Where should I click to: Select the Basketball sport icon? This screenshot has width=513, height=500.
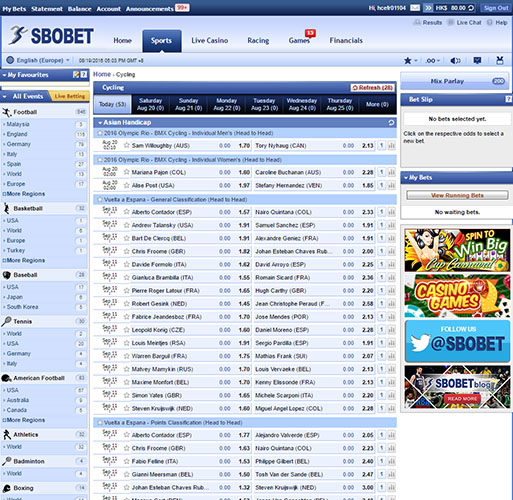(x=6, y=208)
